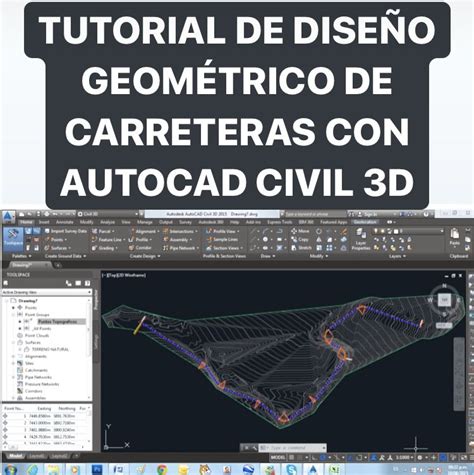Viewport: 474px width, 475px height.
Task: Switch to the Geolocation ribbon tab
Action: [x=365, y=222]
